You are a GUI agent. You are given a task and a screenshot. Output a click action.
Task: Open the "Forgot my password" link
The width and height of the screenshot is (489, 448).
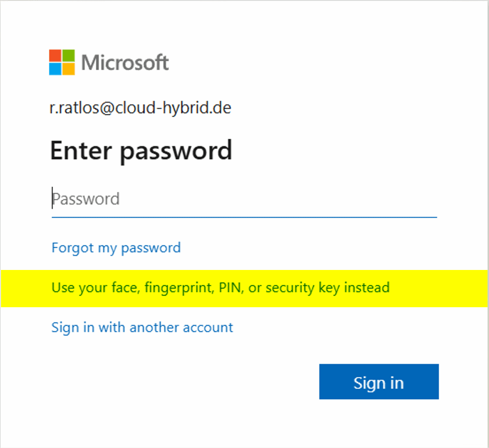click(116, 248)
